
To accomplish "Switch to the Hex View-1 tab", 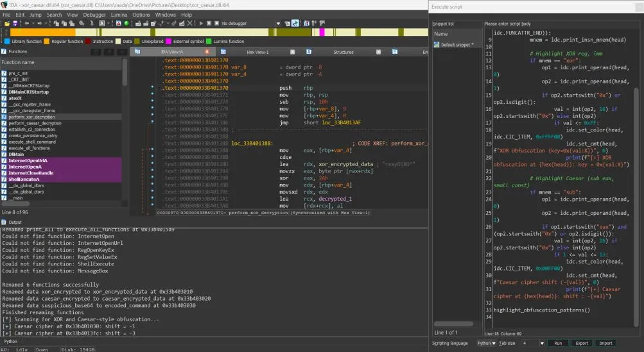I will (x=257, y=52).
